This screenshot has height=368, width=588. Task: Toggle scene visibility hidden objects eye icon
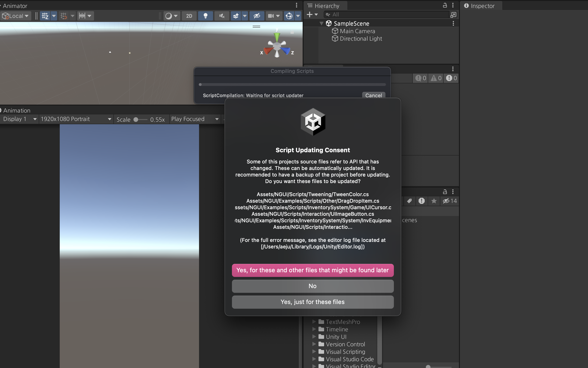(257, 16)
